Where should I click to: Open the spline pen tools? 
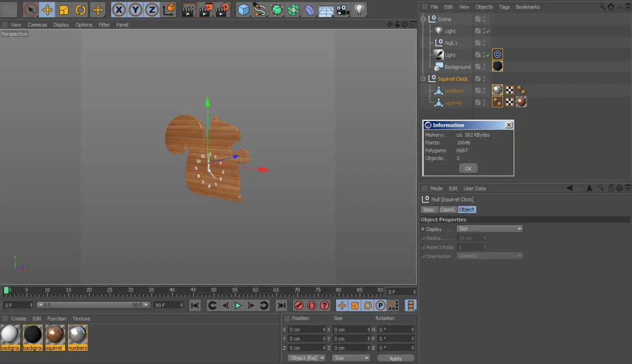pyautogui.click(x=260, y=9)
